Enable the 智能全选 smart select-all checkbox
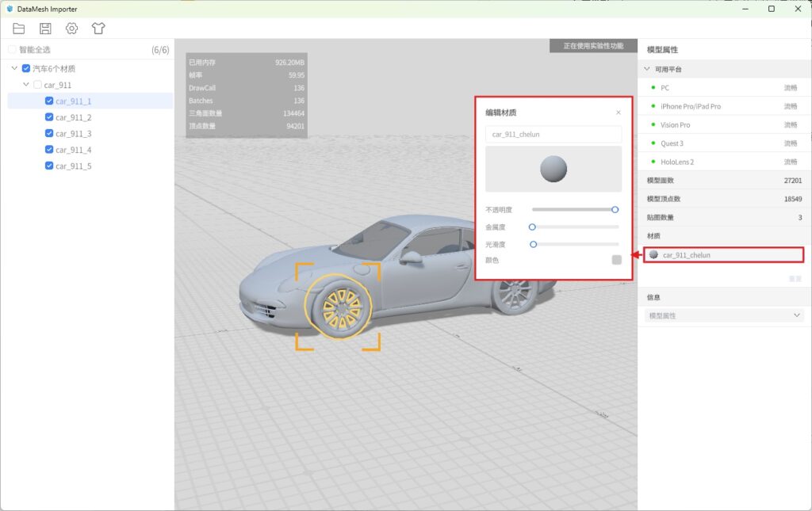Screen dimensions: 812x511 12,49
